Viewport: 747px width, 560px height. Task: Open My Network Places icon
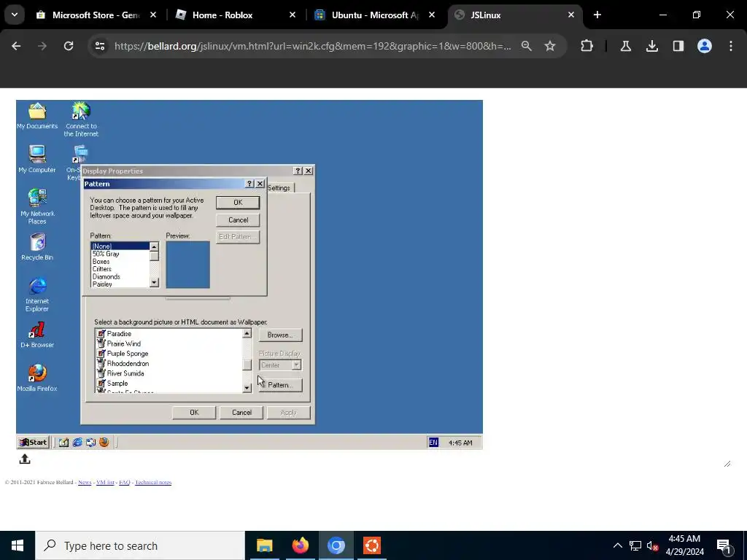point(37,206)
